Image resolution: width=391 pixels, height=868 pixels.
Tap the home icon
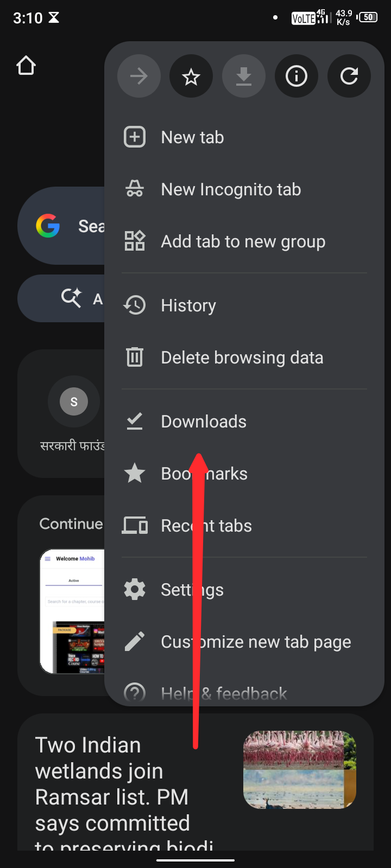(x=26, y=66)
